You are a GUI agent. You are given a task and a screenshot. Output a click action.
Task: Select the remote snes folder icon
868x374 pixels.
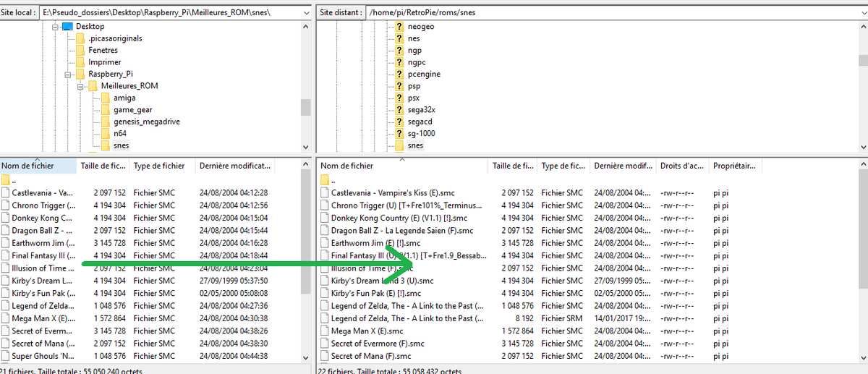[x=399, y=145]
